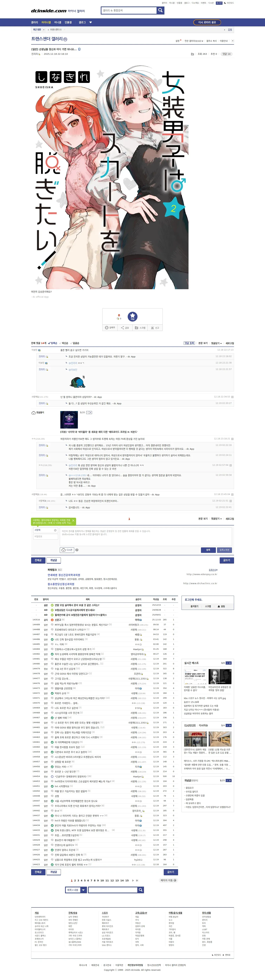Click the 개념 star recommend icon
This screenshot has width=265, height=980.
pos(133,316)
